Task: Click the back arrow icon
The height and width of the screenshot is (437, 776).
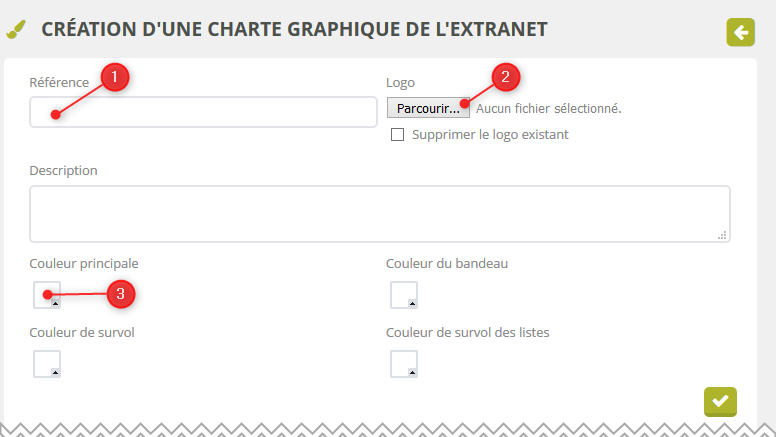Action: tap(740, 32)
